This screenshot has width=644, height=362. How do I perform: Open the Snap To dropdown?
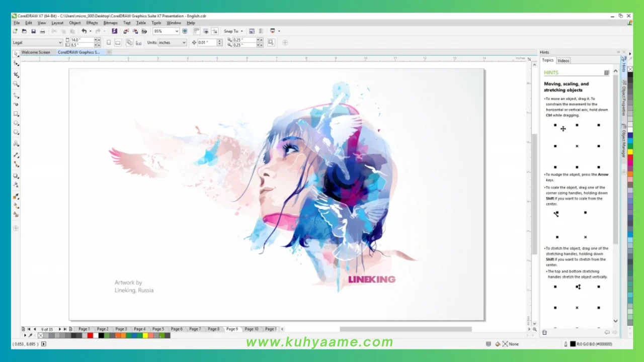233,31
